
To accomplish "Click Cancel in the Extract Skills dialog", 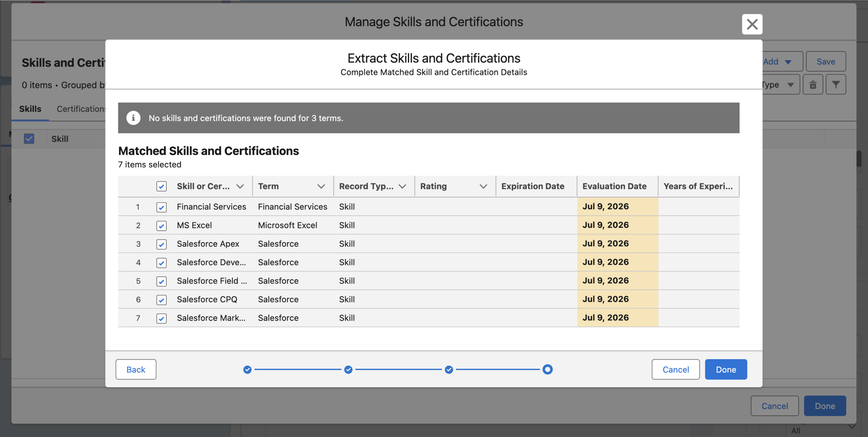I will click(676, 370).
